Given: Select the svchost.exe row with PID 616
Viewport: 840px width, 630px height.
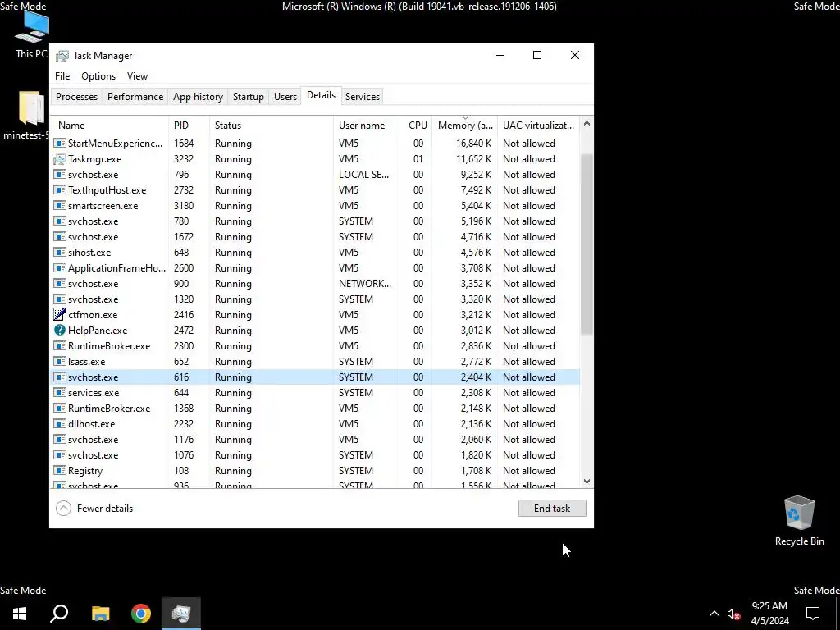Looking at the screenshot, I should (x=316, y=377).
